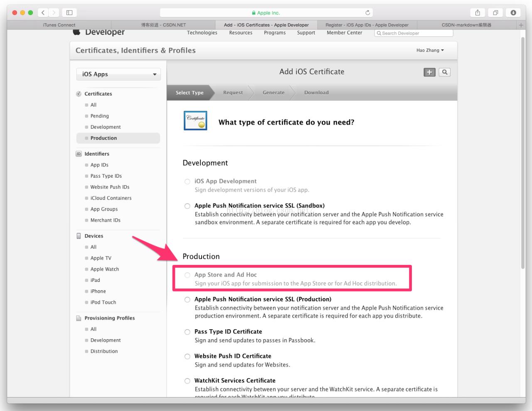Select Apple Push Notification SSL Sandbox option
This screenshot has width=532, height=411.
point(187,206)
